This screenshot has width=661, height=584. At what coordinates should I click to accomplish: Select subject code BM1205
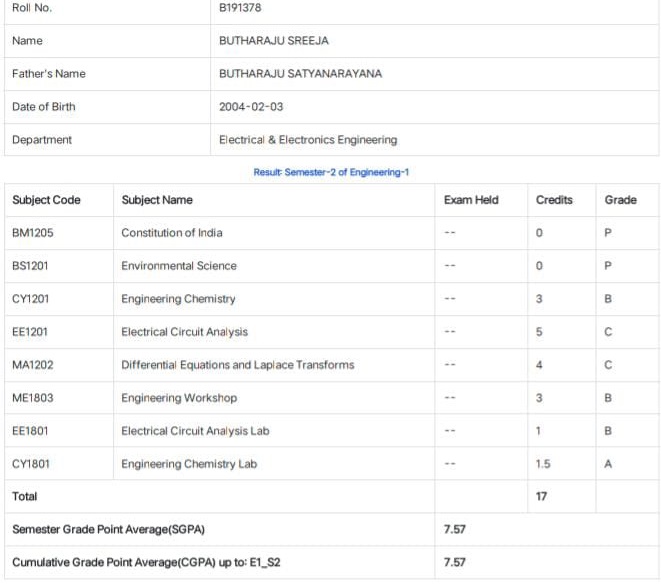click(x=32, y=233)
